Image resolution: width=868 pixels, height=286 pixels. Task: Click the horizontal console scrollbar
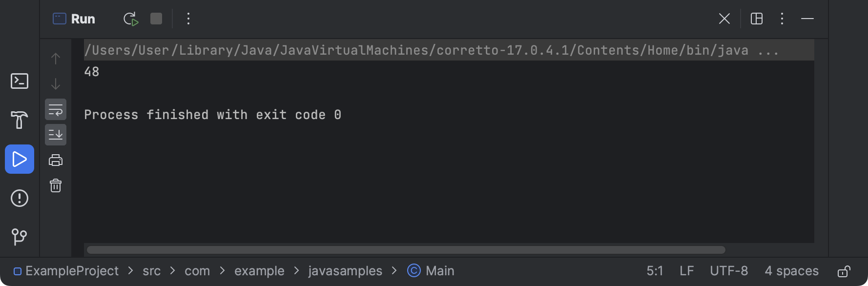click(x=405, y=250)
